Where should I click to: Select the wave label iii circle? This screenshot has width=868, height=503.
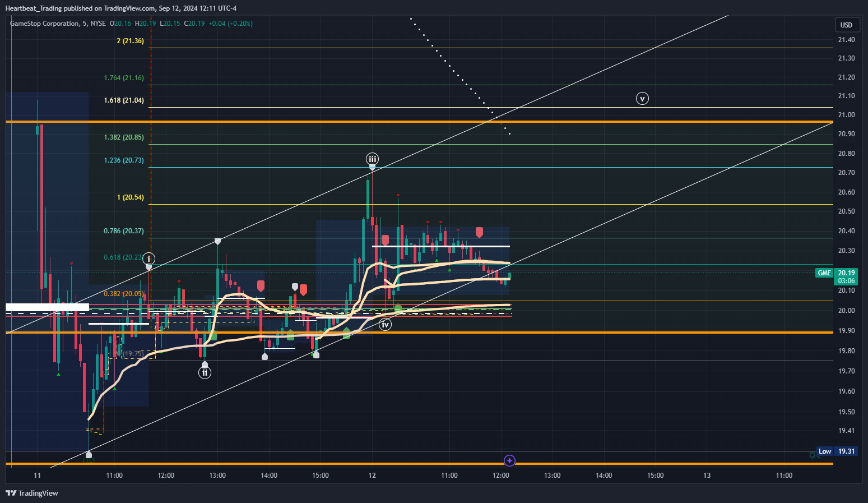tap(372, 159)
